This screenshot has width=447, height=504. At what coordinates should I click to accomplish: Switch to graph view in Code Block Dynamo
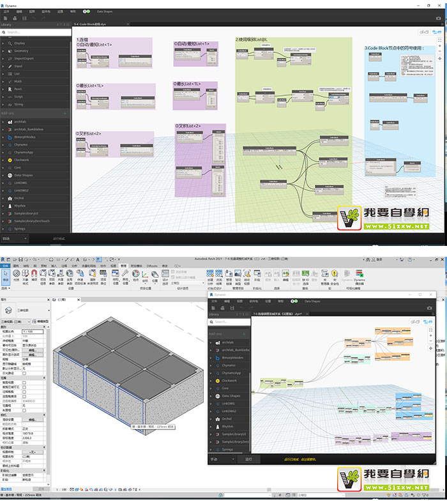(x=436, y=32)
